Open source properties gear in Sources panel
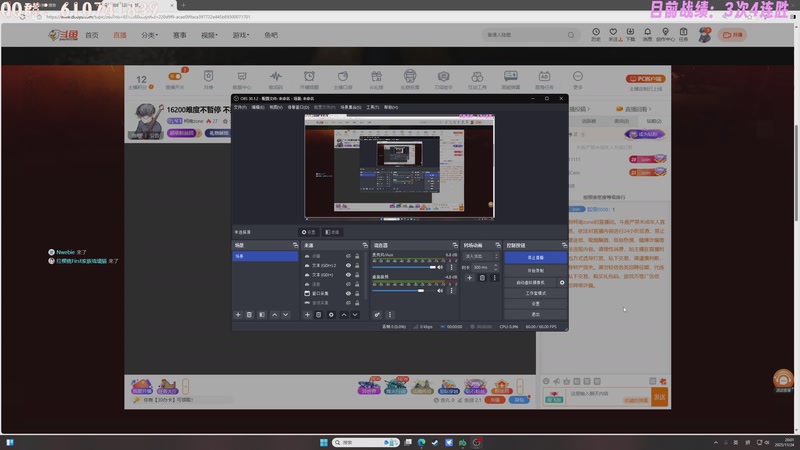The image size is (800, 450). click(x=331, y=315)
